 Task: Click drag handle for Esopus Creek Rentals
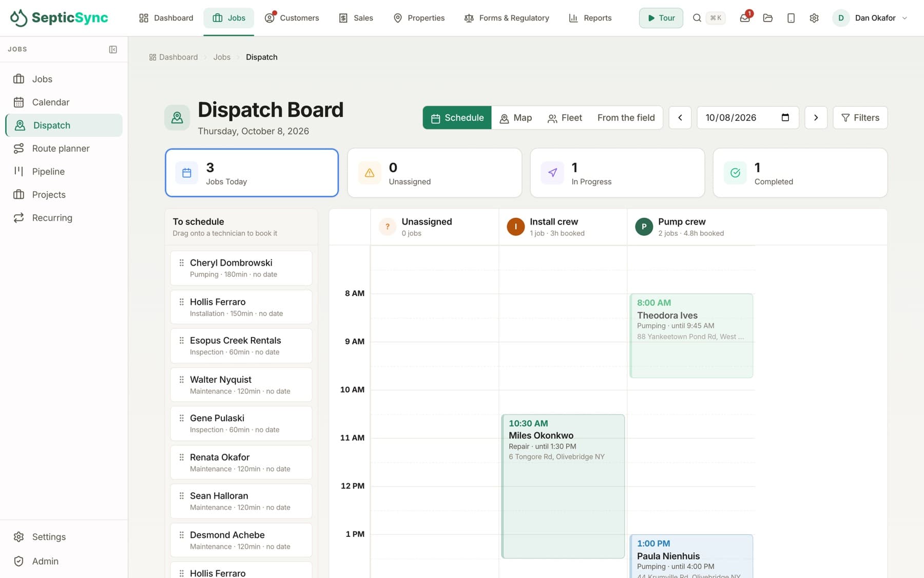click(x=181, y=340)
